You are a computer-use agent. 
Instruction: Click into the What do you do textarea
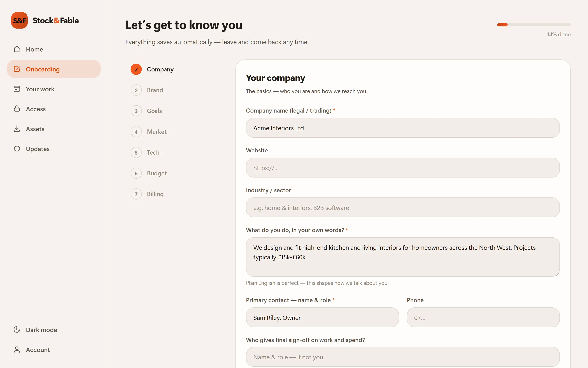pyautogui.click(x=403, y=257)
